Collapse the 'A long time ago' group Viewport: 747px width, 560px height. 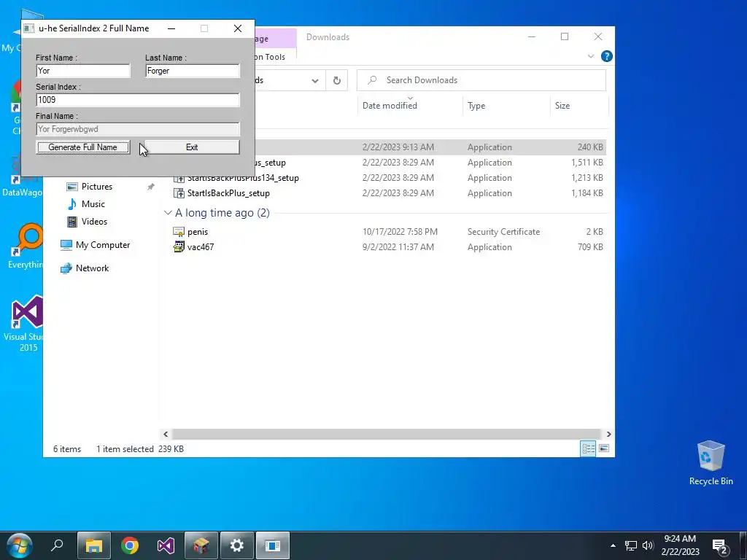[x=168, y=213]
